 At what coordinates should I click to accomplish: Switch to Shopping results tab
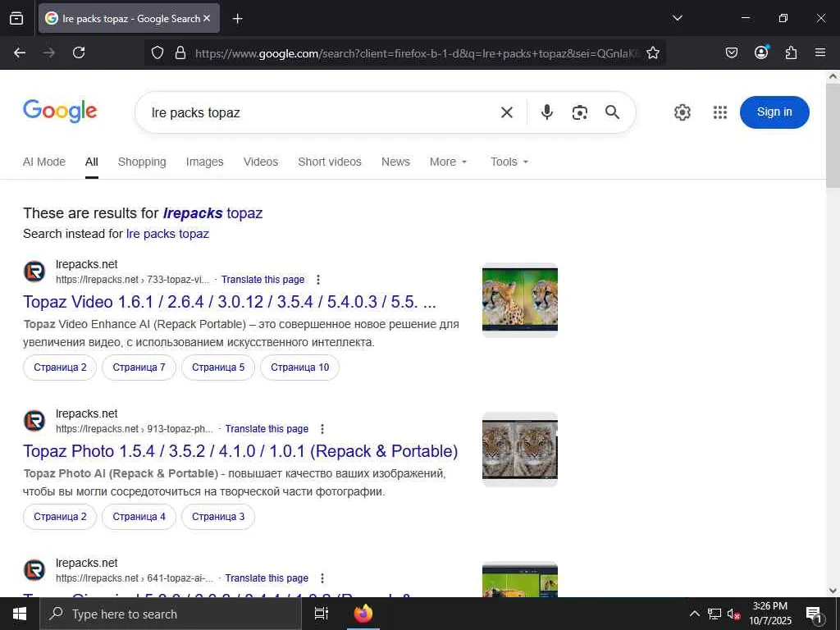142,162
